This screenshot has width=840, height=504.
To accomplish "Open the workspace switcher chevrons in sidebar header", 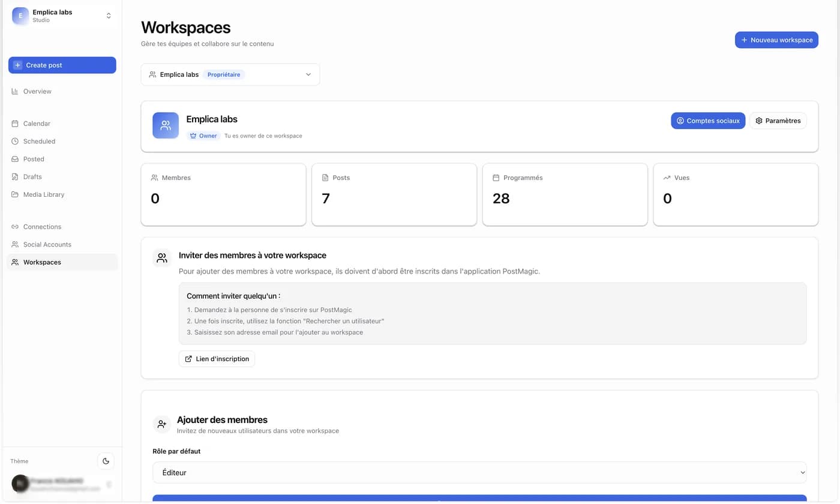I will (109, 16).
